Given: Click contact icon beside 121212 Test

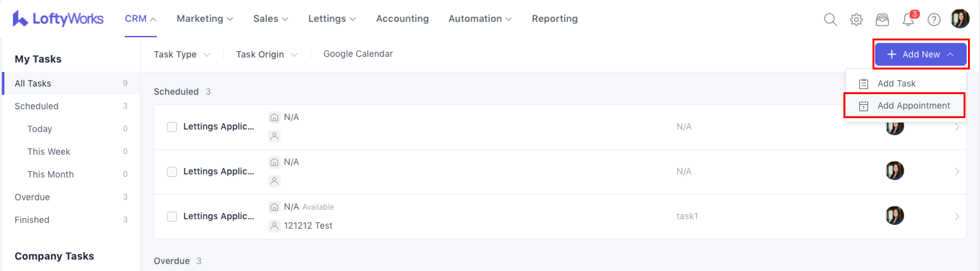Looking at the screenshot, I should pos(274,226).
